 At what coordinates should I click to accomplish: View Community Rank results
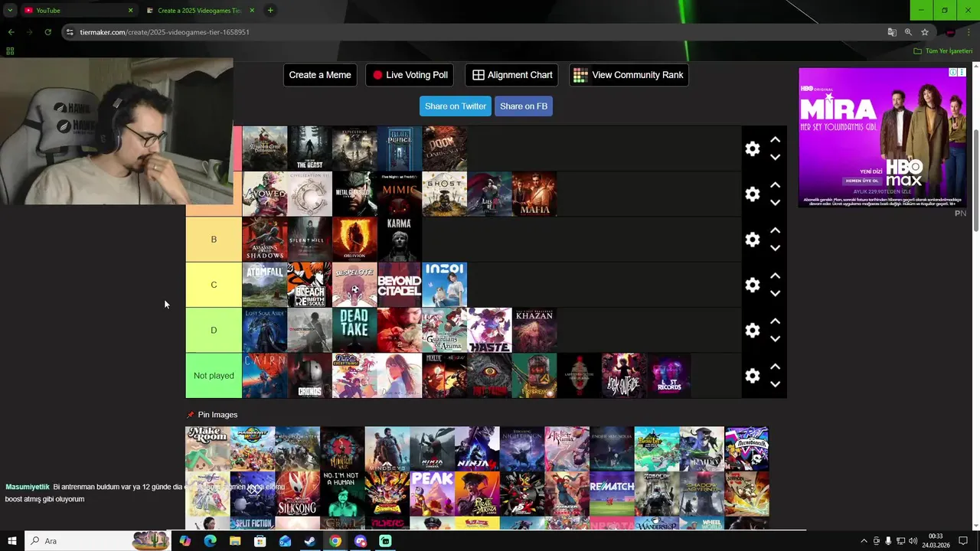[629, 75]
